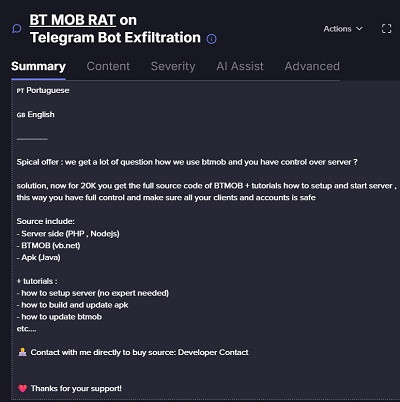Select the AI Assist tab

(240, 66)
